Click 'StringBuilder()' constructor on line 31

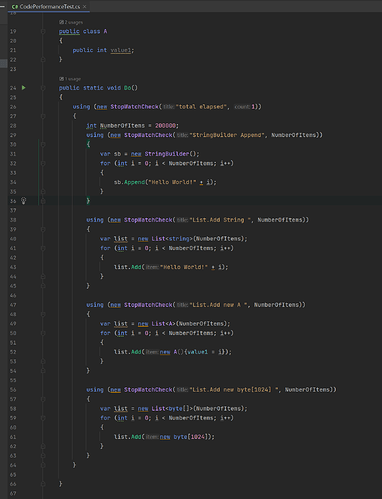pos(171,154)
